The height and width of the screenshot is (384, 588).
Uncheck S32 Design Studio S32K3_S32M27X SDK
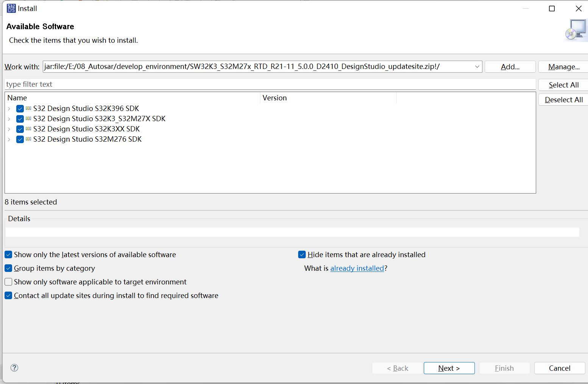20,119
